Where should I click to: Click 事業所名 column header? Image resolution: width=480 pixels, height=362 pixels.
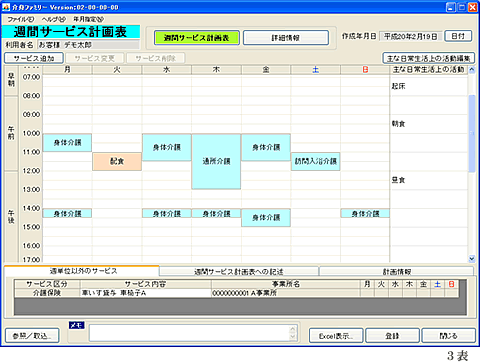[286, 284]
